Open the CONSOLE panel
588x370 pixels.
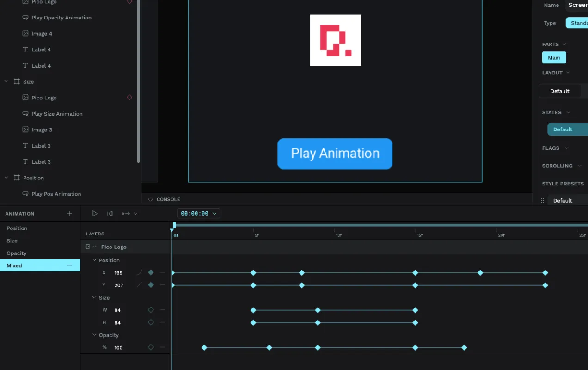tap(164, 199)
